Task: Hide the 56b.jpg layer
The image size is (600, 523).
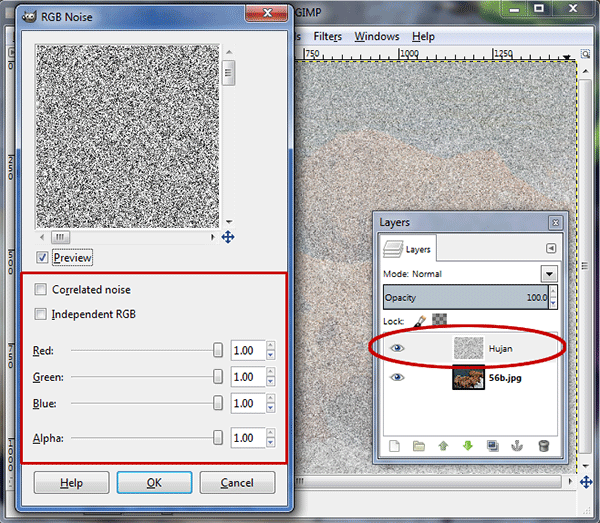Action: [397, 377]
